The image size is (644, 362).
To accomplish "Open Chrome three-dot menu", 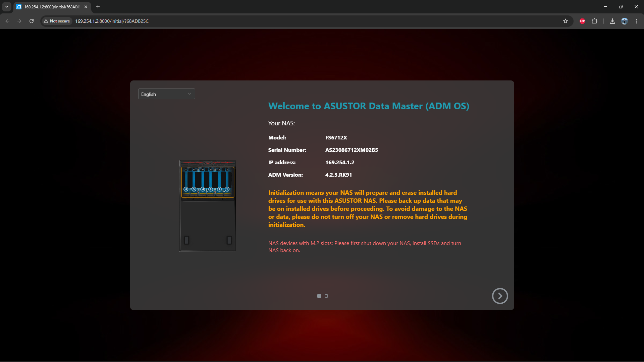I will click(x=637, y=21).
